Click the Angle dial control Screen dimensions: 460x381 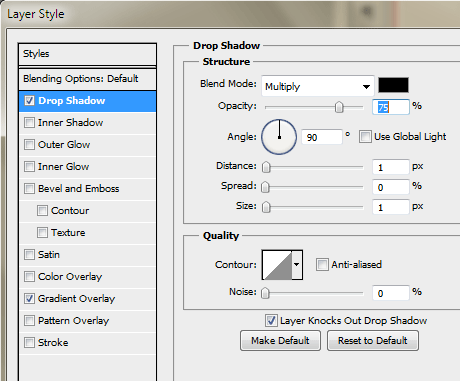coord(279,137)
